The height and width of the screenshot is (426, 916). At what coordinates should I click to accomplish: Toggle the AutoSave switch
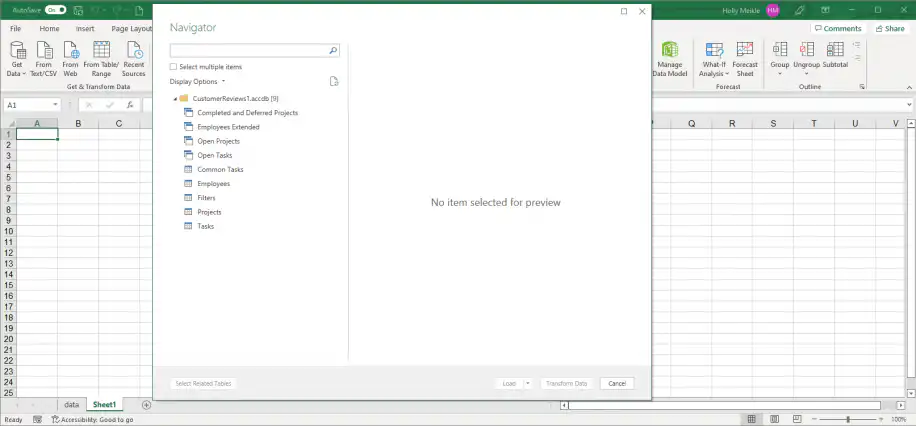[x=55, y=11]
